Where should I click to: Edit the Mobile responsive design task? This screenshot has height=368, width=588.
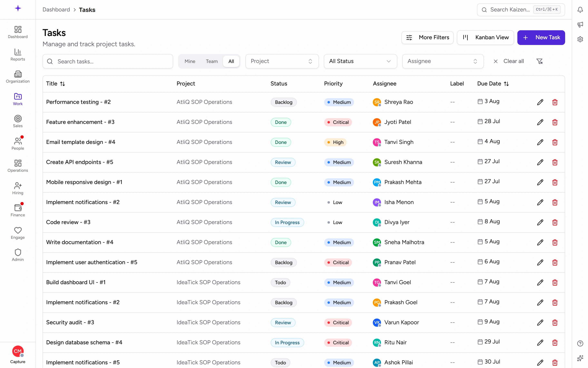pyautogui.click(x=540, y=182)
